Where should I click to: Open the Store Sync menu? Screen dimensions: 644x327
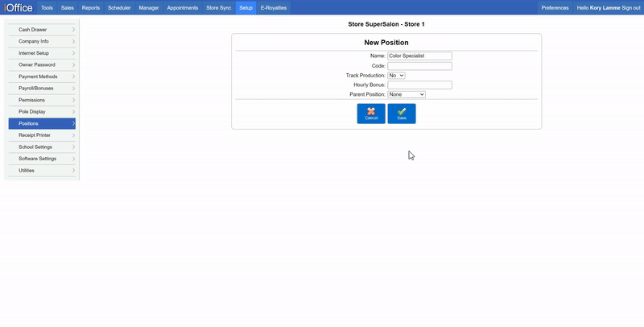(x=218, y=8)
